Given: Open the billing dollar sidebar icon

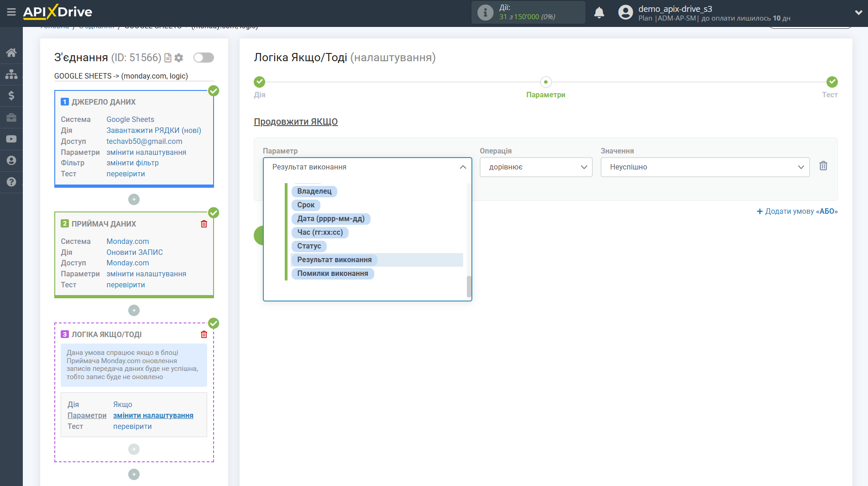Looking at the screenshot, I should pos(11,95).
